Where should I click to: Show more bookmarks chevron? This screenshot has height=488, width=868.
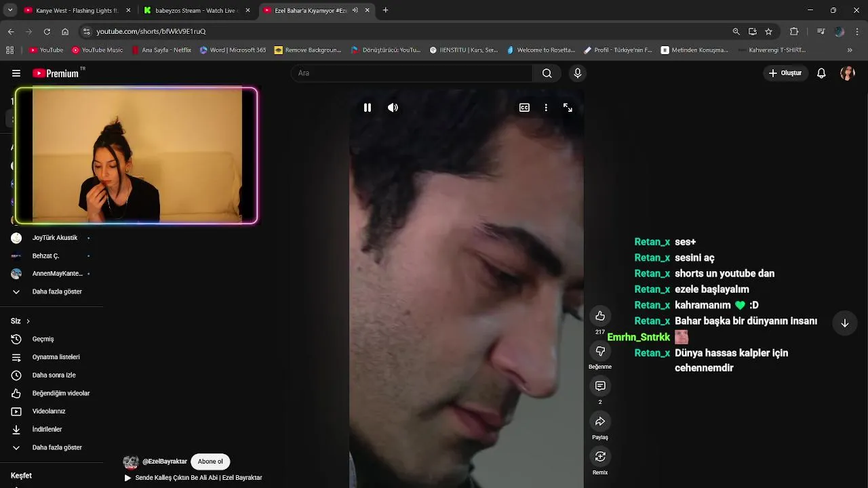tap(850, 49)
